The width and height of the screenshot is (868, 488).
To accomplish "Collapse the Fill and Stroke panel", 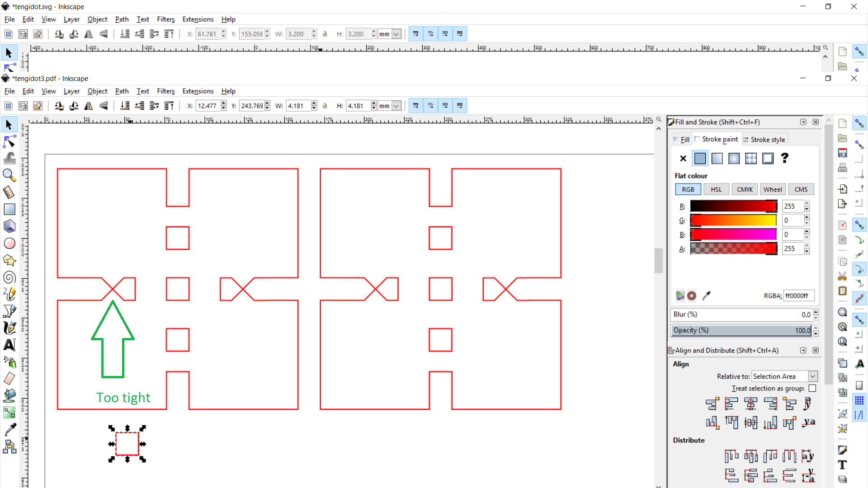I will [803, 122].
